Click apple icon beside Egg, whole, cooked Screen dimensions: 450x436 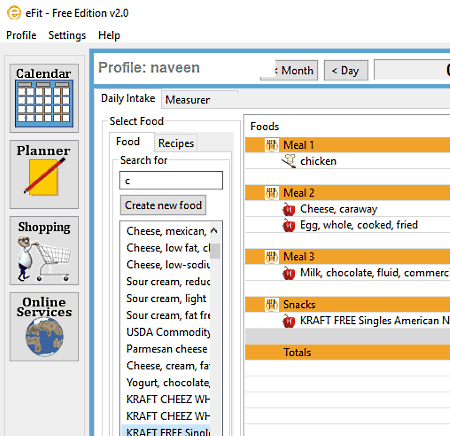[x=289, y=225]
